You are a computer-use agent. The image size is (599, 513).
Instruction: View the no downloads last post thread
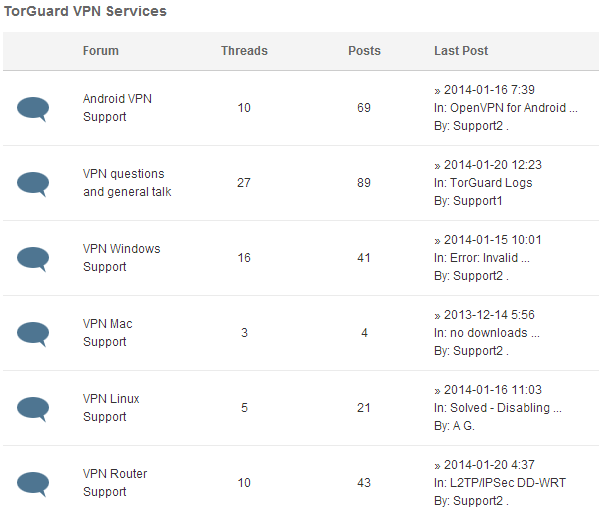495,333
